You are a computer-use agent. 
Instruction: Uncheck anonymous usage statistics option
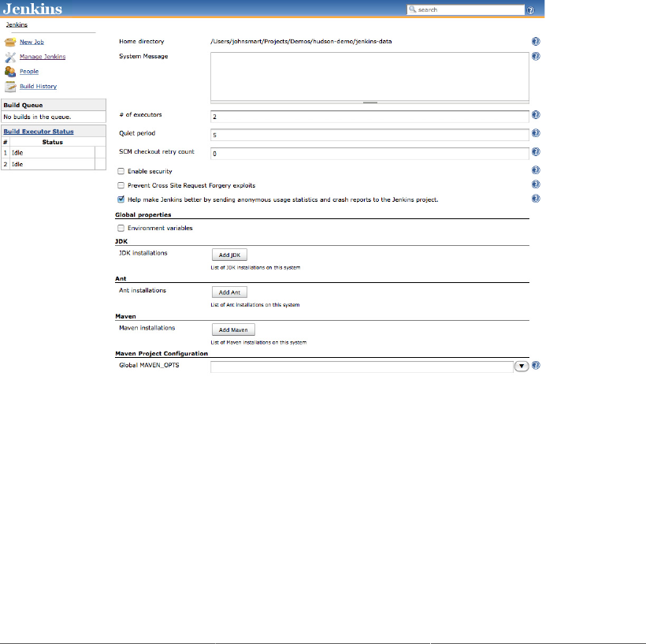coord(121,199)
